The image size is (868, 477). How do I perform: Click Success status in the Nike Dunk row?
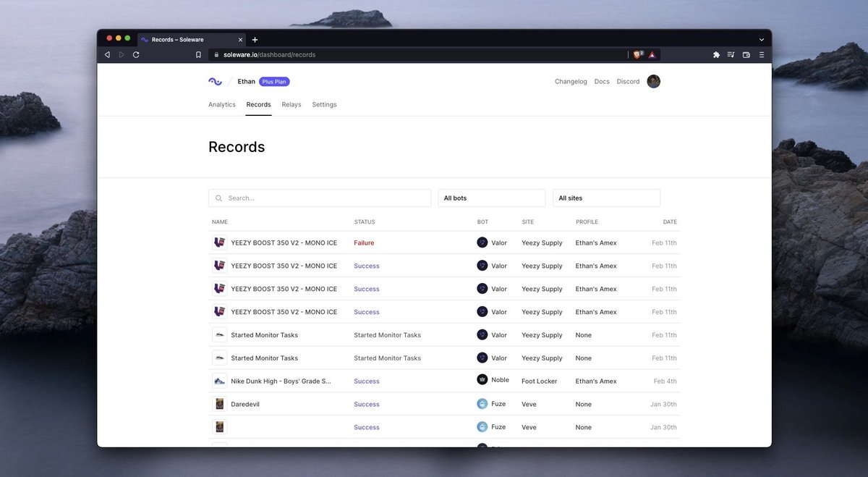(x=367, y=381)
